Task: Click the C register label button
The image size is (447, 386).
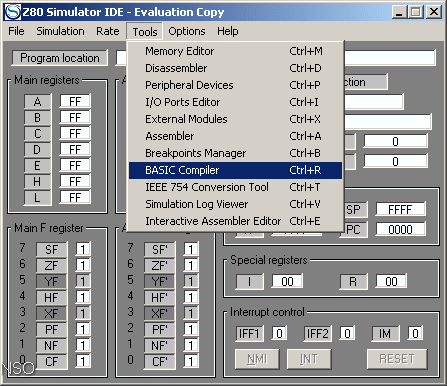Action: coord(37,134)
